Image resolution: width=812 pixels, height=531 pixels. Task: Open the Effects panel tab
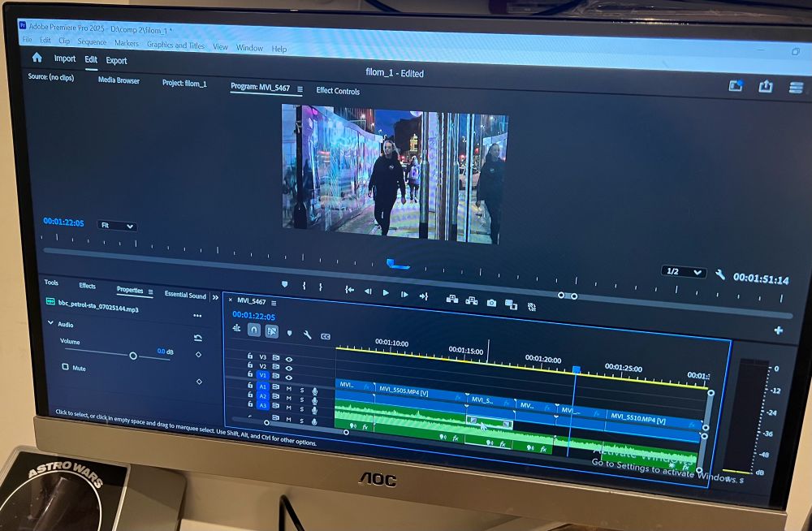click(x=87, y=286)
